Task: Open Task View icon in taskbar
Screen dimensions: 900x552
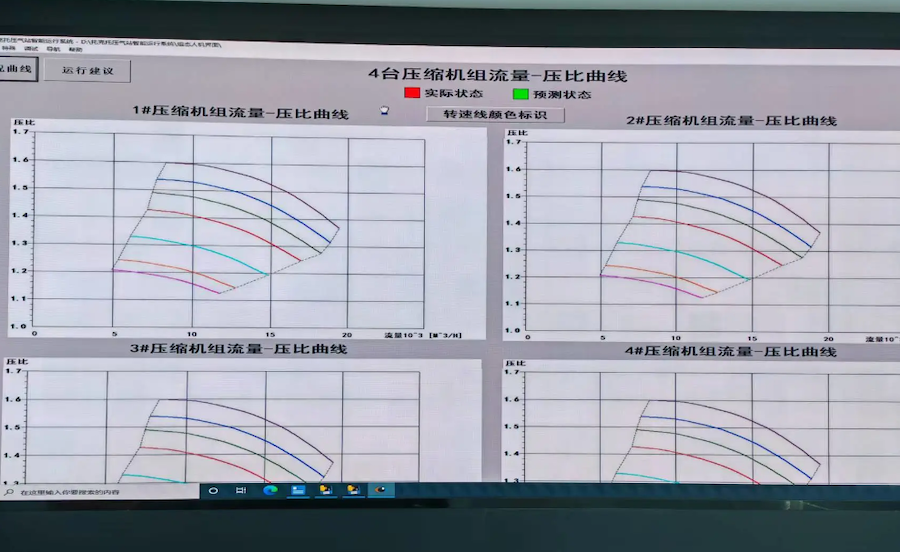Action: click(241, 491)
